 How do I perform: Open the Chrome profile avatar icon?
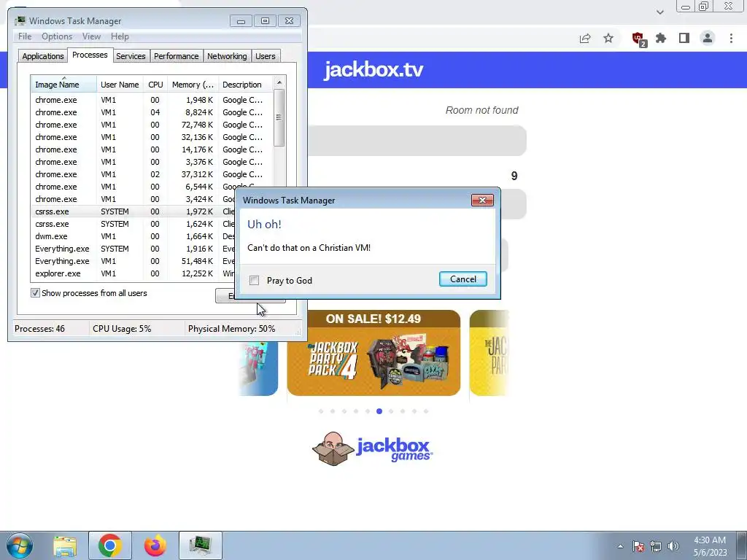[x=708, y=38]
